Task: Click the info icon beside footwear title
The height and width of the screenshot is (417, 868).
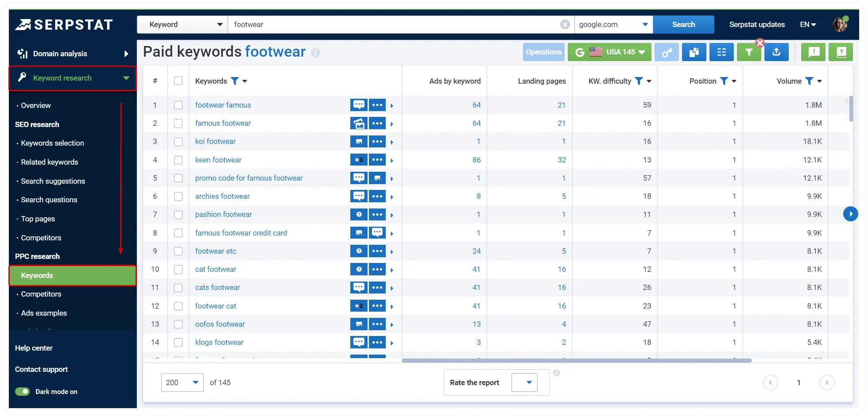Action: [x=315, y=53]
